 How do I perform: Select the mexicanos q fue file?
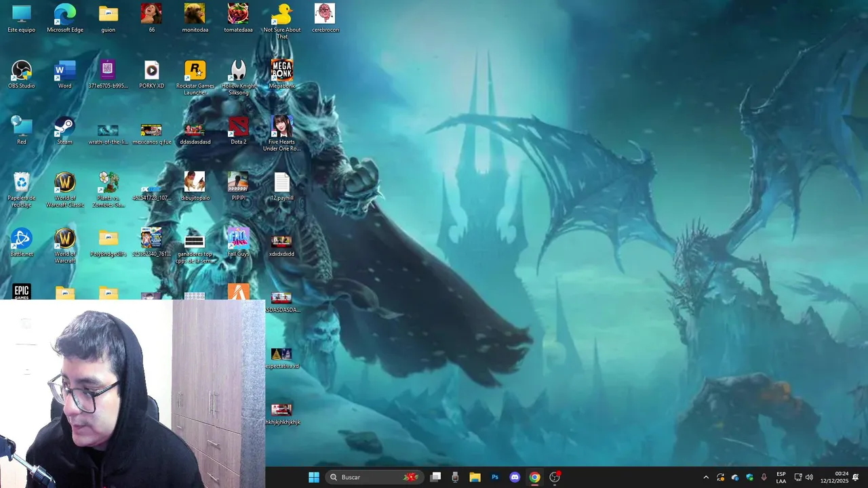(x=151, y=134)
